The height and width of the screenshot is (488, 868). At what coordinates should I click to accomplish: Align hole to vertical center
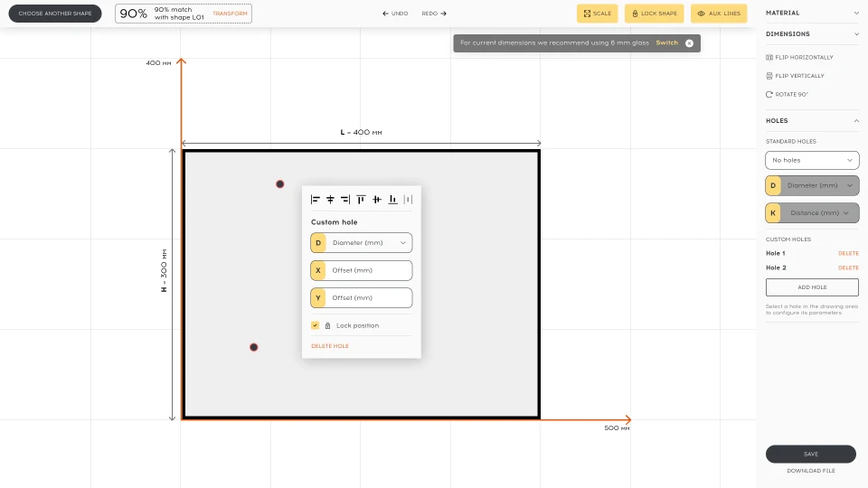coord(377,200)
